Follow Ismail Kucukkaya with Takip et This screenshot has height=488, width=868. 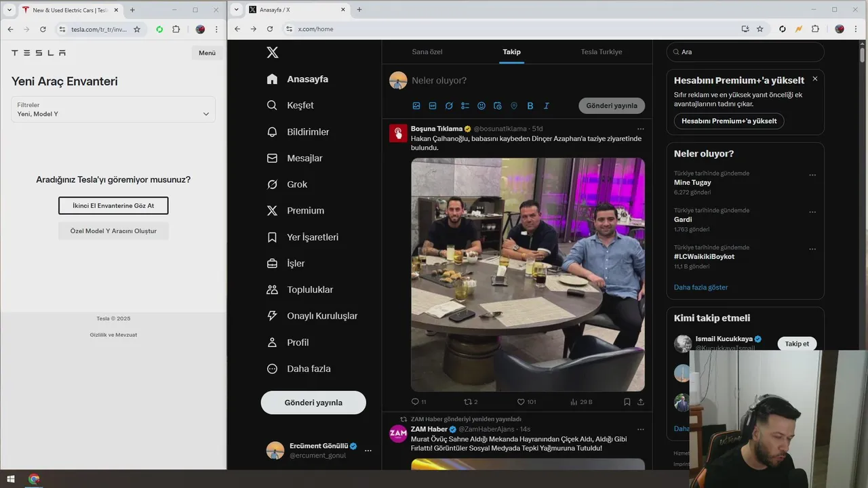[797, 344]
